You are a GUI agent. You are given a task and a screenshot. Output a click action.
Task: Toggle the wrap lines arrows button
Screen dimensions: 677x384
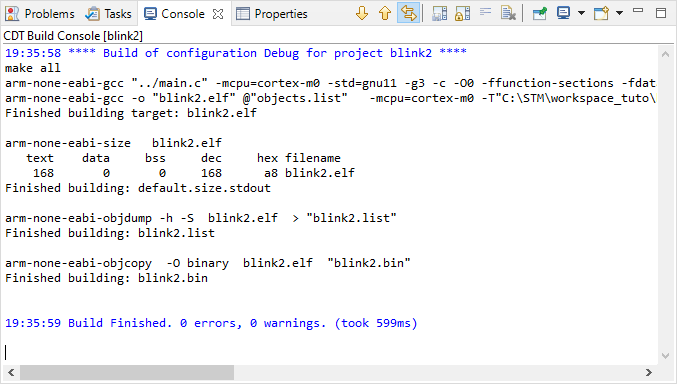tap(408, 13)
